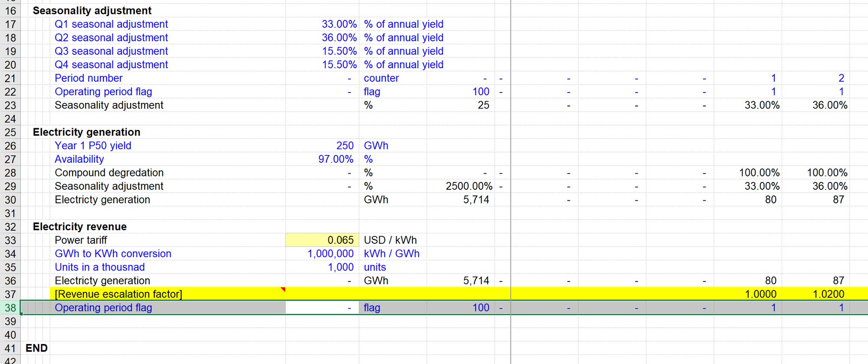
Task: Select the 1,000,000 conversion value
Action: click(330, 254)
